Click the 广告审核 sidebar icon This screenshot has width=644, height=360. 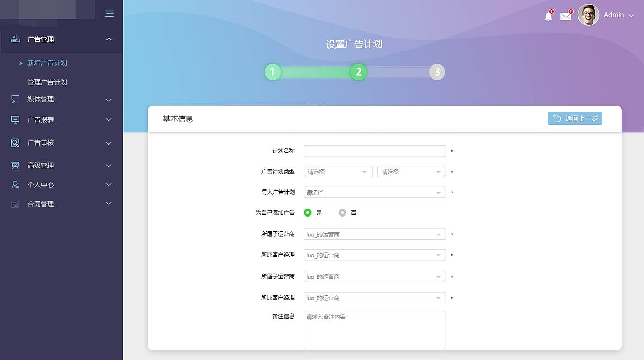(15, 143)
